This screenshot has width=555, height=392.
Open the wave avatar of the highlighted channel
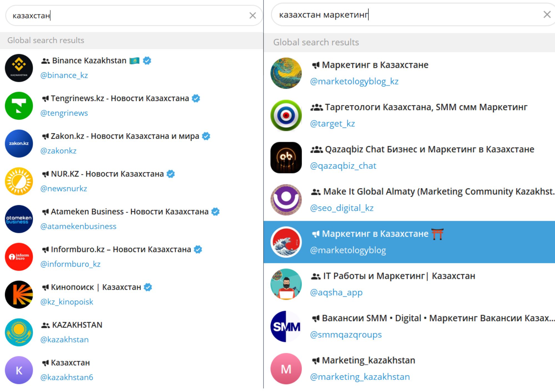click(286, 242)
